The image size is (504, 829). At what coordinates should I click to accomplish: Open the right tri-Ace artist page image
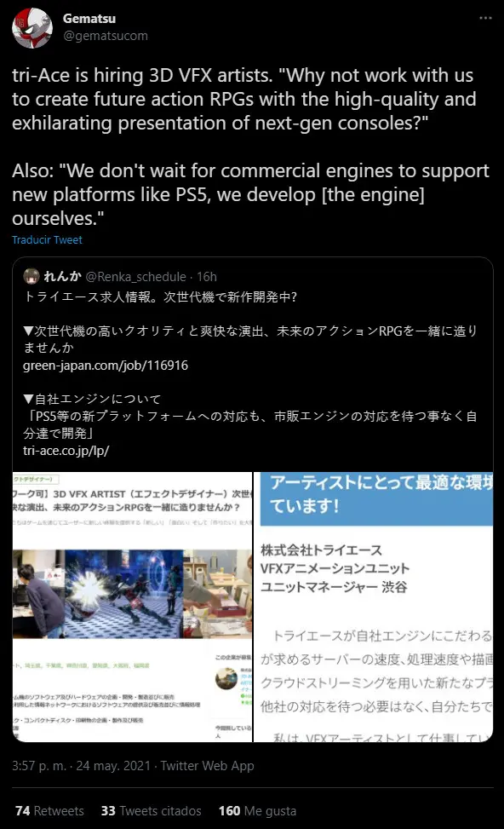click(x=374, y=607)
